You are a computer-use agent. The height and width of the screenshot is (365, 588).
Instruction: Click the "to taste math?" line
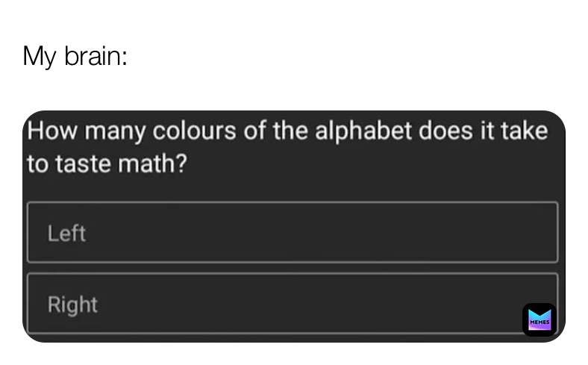point(106,164)
